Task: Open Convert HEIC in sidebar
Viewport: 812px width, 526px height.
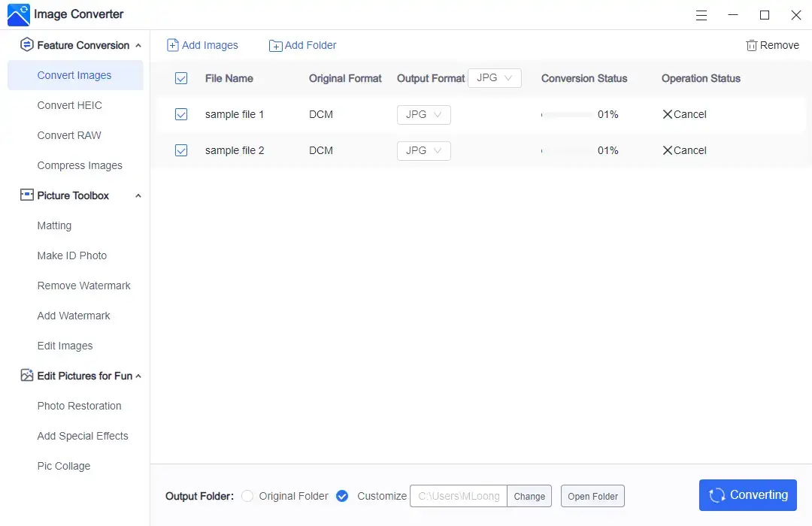Action: (x=70, y=105)
